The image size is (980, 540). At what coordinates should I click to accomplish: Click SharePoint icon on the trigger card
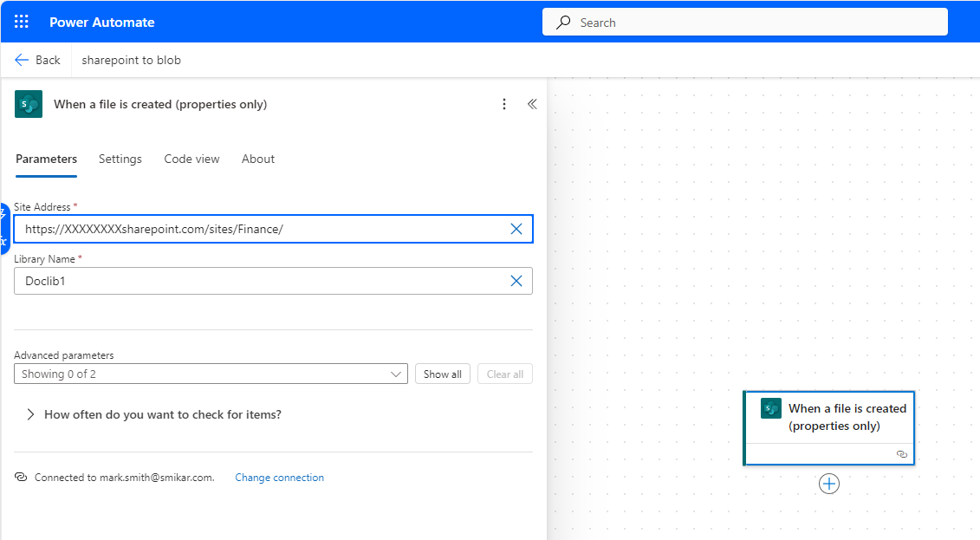(770, 408)
